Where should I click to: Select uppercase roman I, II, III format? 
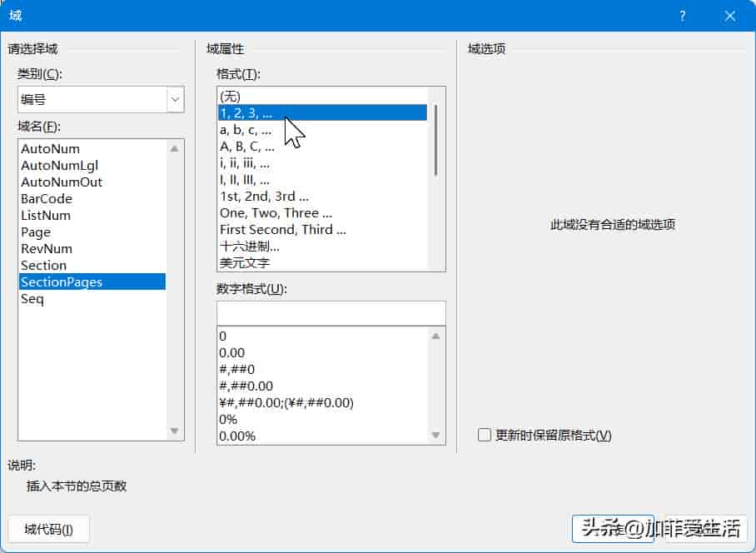(x=322, y=179)
